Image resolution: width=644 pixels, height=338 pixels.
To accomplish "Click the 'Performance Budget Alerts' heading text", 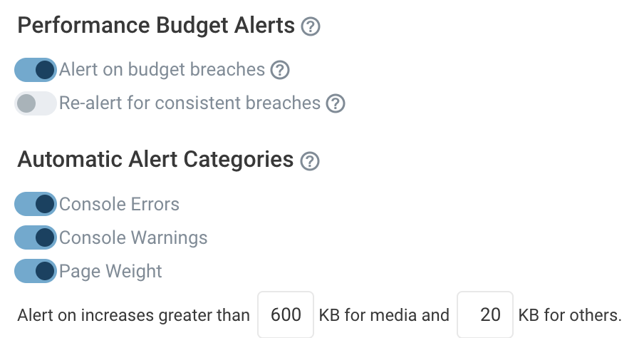I will pos(156,26).
